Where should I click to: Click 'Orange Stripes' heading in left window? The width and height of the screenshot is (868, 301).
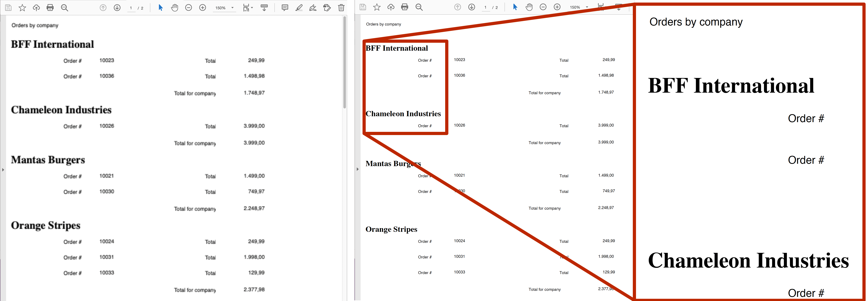pyautogui.click(x=45, y=226)
